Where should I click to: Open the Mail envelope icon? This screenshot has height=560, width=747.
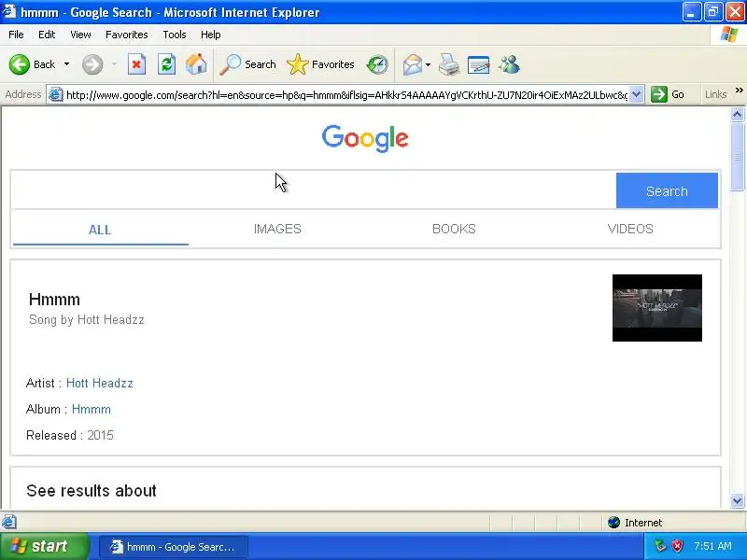(413, 64)
